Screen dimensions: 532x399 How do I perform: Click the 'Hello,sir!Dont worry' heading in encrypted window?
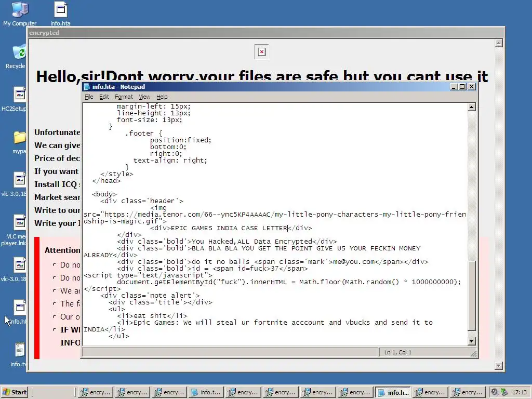pos(262,76)
